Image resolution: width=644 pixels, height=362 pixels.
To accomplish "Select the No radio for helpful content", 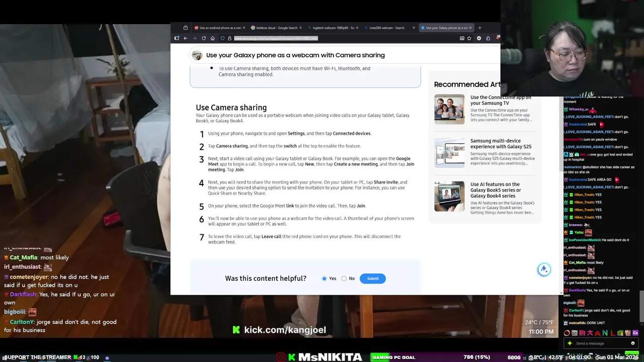I will tap(344, 279).
